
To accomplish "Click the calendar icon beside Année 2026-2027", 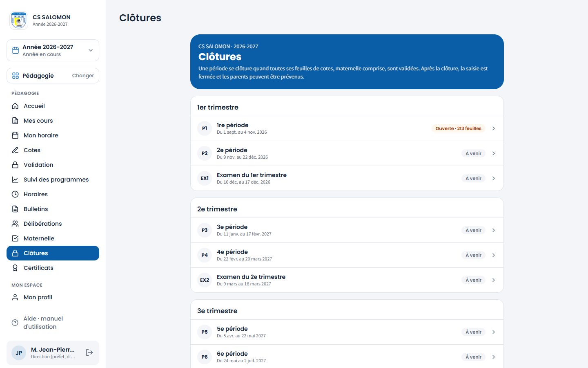I will (16, 50).
